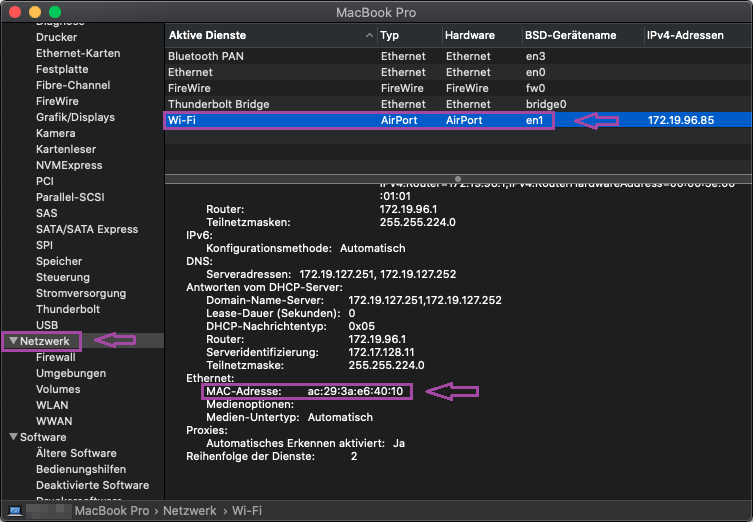The width and height of the screenshot is (753, 522).
Task: Click the en1 device name cell
Action: 534,120
